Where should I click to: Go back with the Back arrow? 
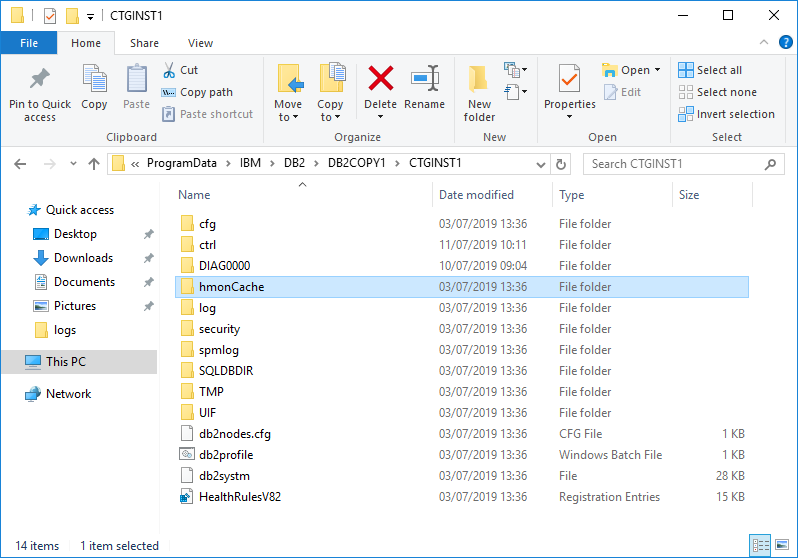point(20,164)
